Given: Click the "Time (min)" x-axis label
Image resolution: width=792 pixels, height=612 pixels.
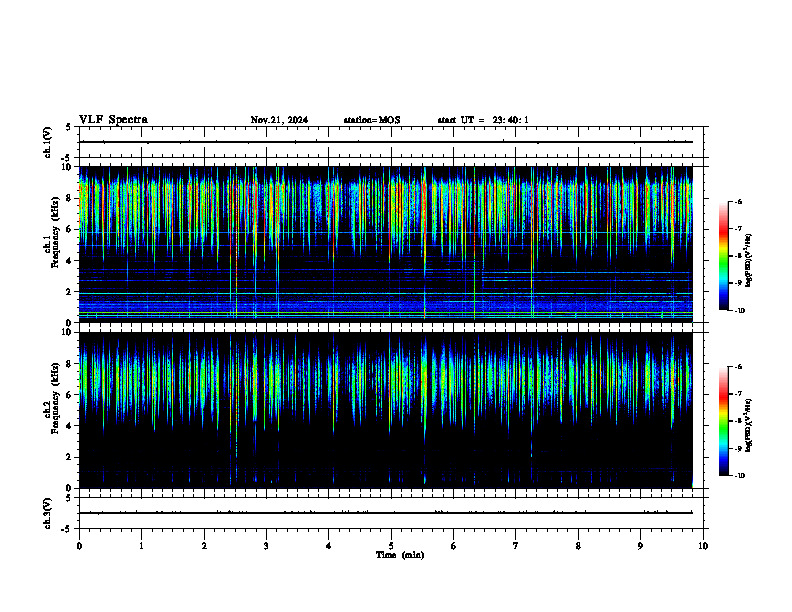Looking at the screenshot, I should pos(400,555).
